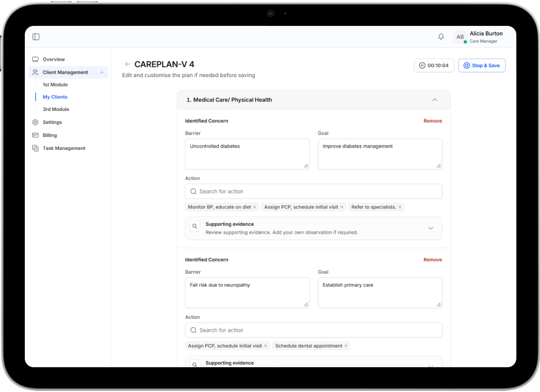The height and width of the screenshot is (392, 540).
Task: Click the 'Uncontrolled diabetes' barrier text box
Action: pos(247,154)
